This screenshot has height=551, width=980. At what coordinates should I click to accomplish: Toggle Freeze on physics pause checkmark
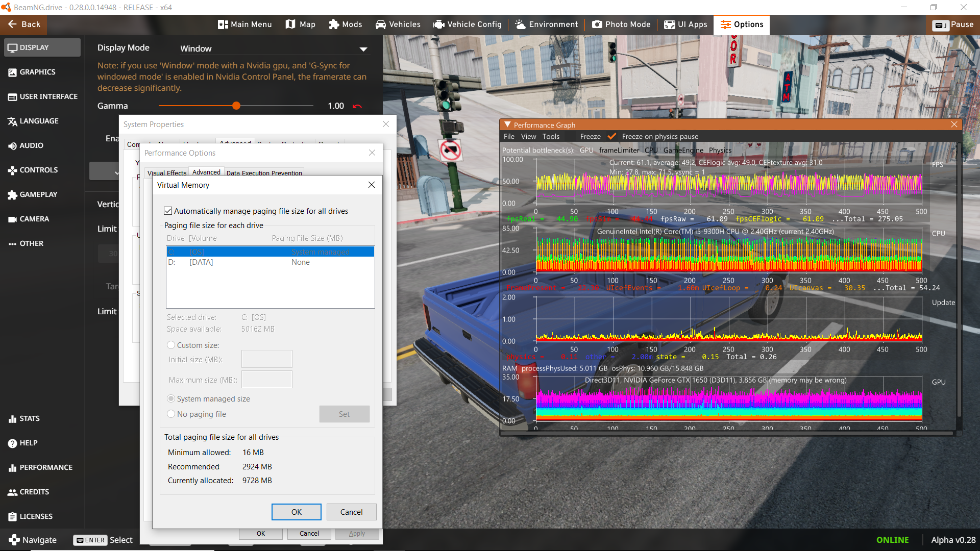coord(612,136)
